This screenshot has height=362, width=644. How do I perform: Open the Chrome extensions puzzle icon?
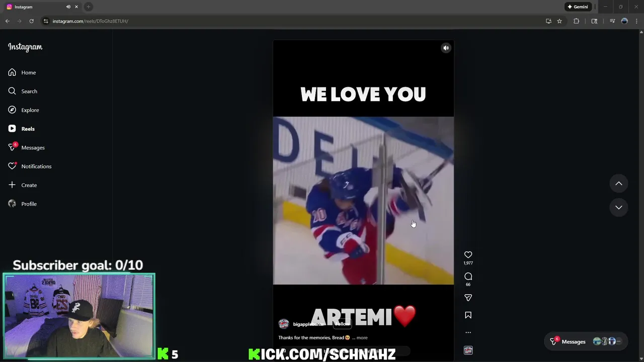577,21
